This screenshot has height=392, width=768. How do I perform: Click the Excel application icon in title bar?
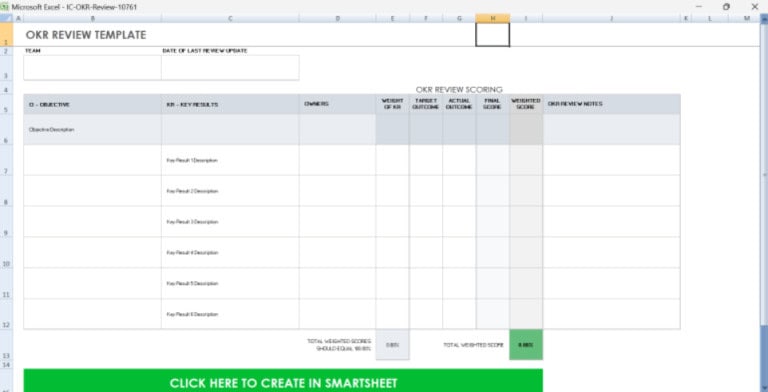pyautogui.click(x=4, y=7)
